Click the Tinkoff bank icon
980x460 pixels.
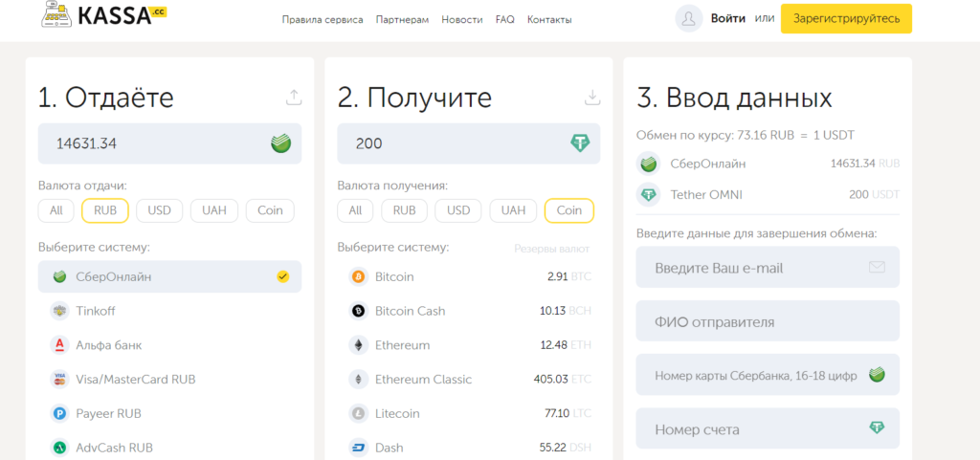59,311
